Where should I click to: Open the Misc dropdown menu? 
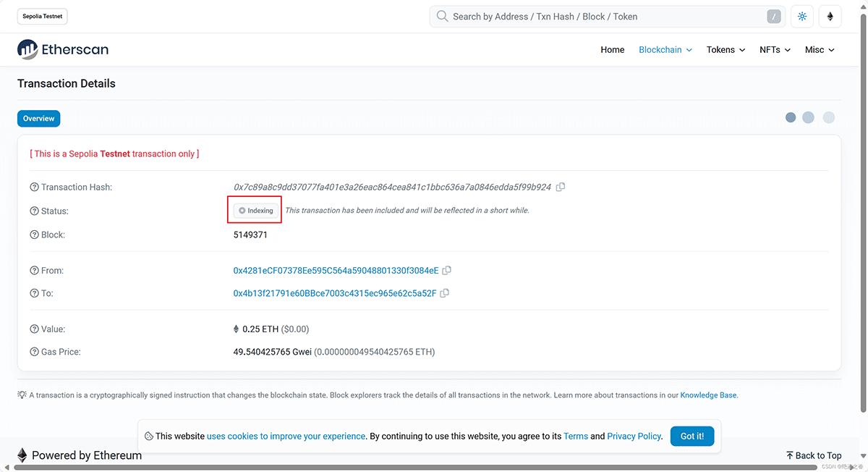click(x=820, y=50)
